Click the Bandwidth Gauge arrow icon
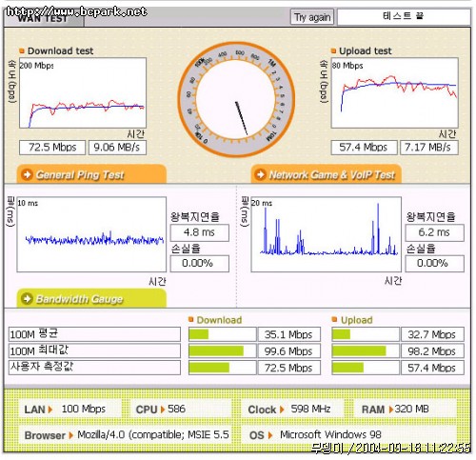Image resolution: width=476 pixels, height=460 pixels. tap(27, 298)
